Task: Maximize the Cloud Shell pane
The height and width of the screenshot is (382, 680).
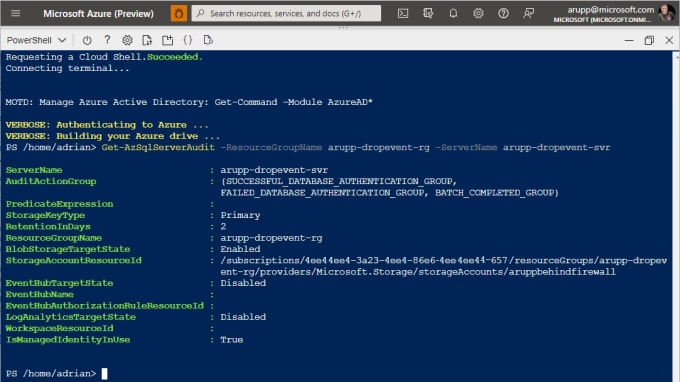Action: click(x=649, y=40)
